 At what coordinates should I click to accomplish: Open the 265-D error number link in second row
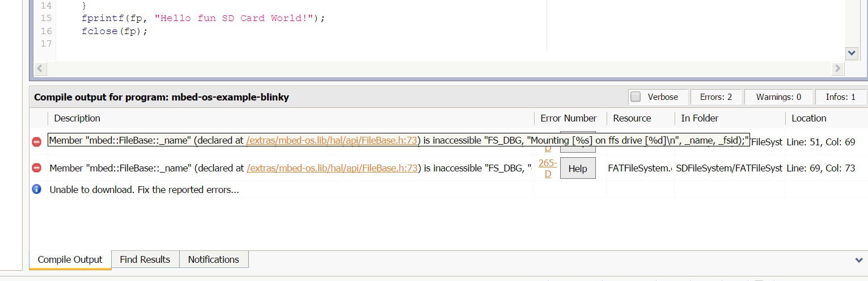click(x=548, y=168)
